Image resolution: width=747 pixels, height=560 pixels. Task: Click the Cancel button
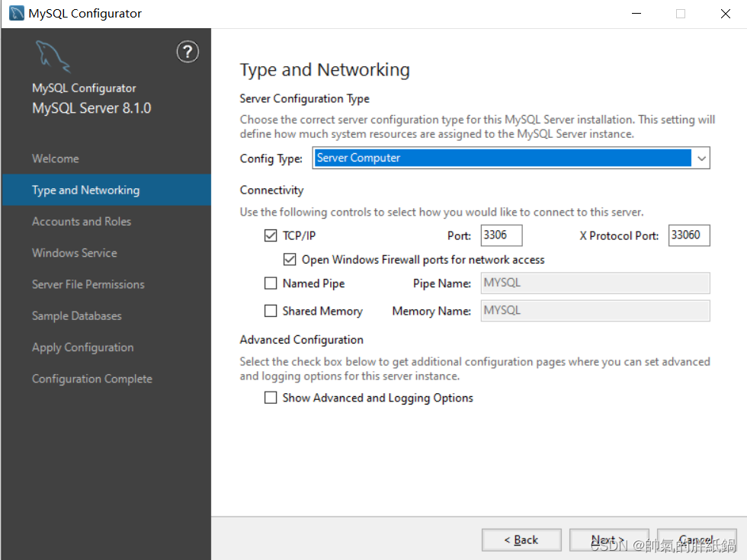point(697,540)
